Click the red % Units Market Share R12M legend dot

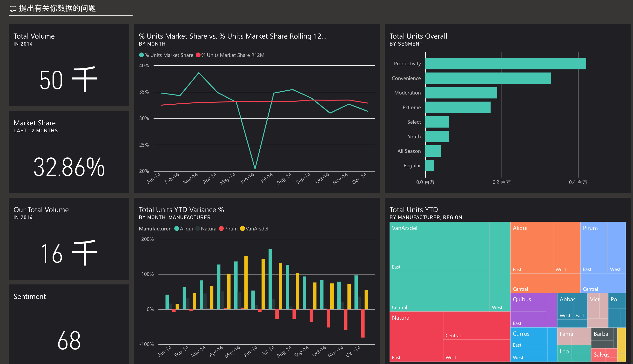(x=198, y=55)
